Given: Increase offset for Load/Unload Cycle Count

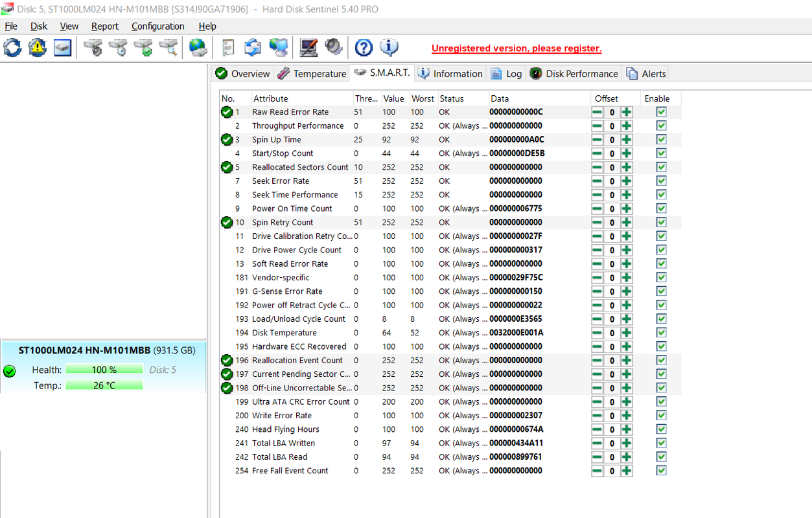Looking at the screenshot, I should (627, 319).
